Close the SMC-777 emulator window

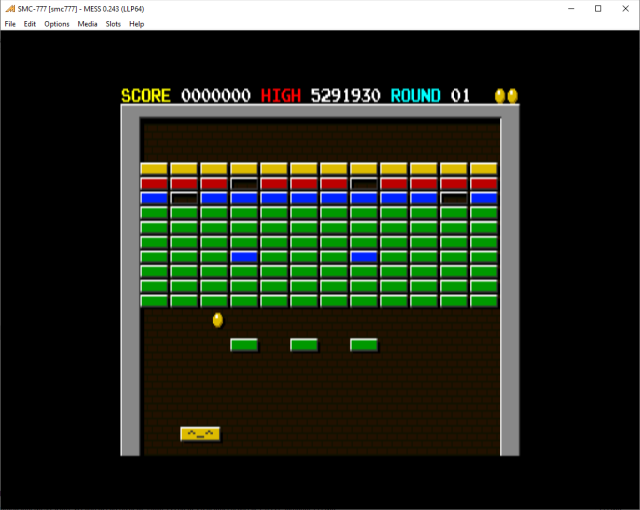coord(625,9)
